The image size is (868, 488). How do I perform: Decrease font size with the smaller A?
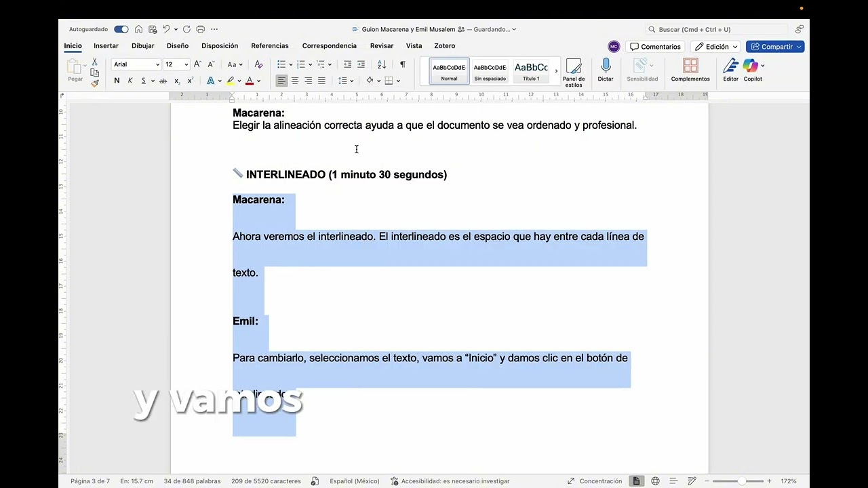point(211,64)
